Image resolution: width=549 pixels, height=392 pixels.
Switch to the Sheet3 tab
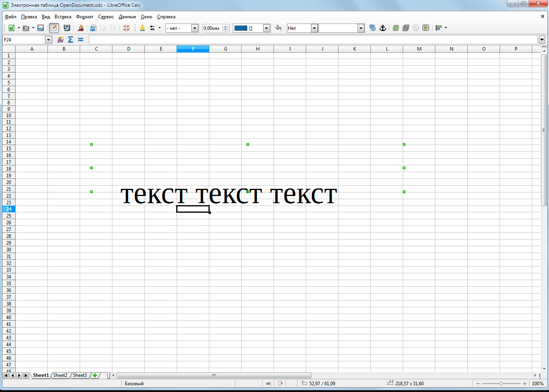(x=80, y=375)
